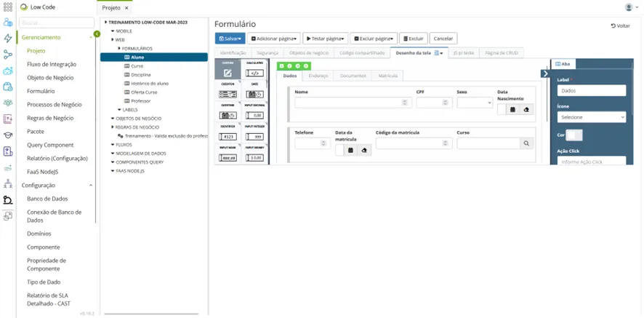644x318 pixels.
Task: Click the Curso search magnifier icon
Action: coord(526,143)
